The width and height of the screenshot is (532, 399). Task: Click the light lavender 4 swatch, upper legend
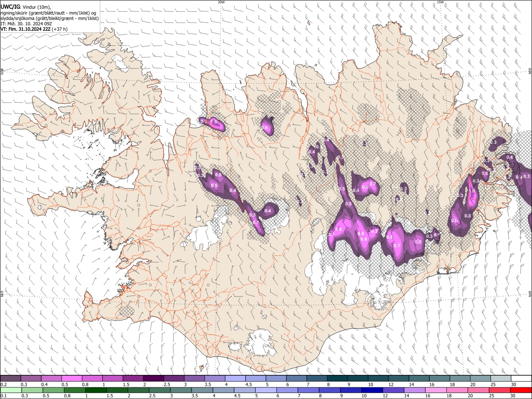click(235, 378)
